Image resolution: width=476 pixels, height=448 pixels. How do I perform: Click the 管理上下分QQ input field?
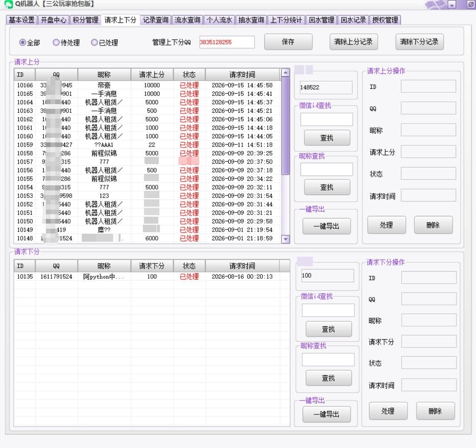(x=227, y=42)
